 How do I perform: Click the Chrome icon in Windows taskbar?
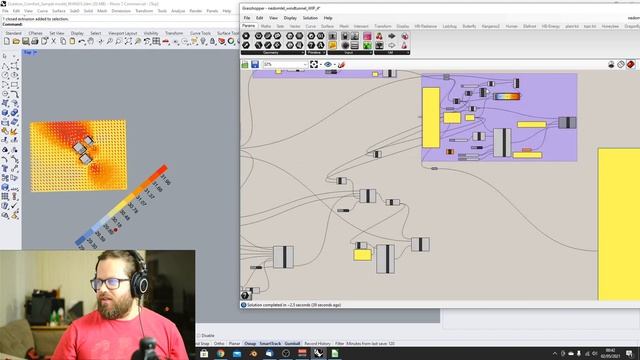pos(220,353)
